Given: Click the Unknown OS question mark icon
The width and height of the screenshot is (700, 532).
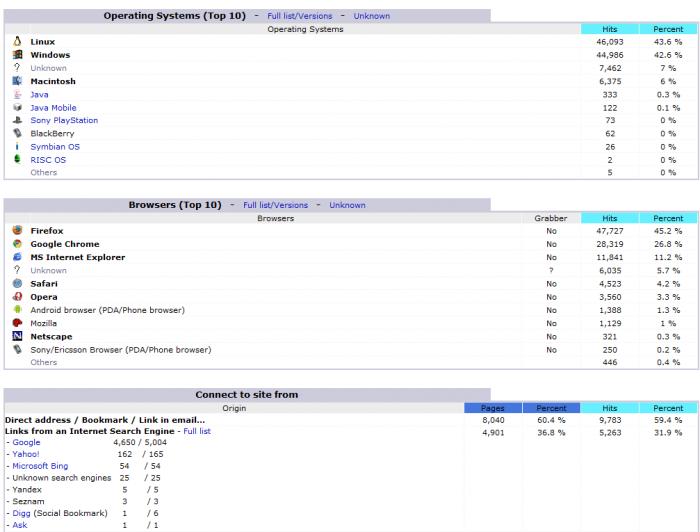Looking at the screenshot, I should (17, 67).
